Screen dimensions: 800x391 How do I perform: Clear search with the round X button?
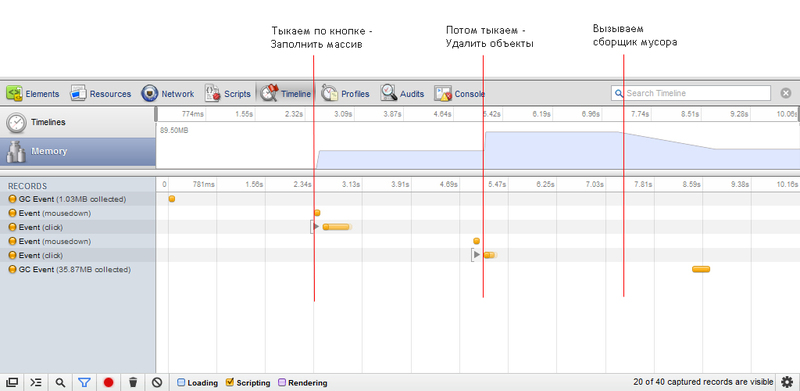(786, 93)
